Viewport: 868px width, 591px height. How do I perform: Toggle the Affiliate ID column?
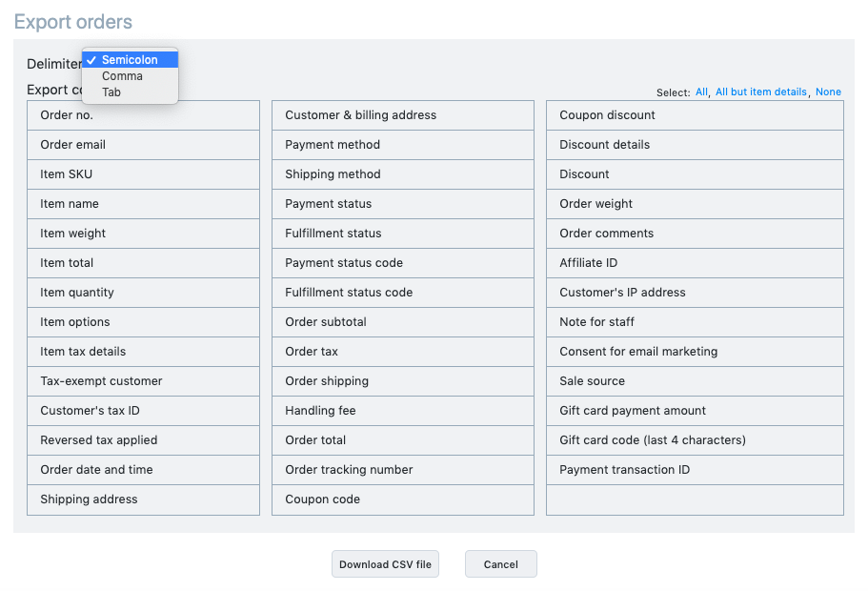coord(695,263)
